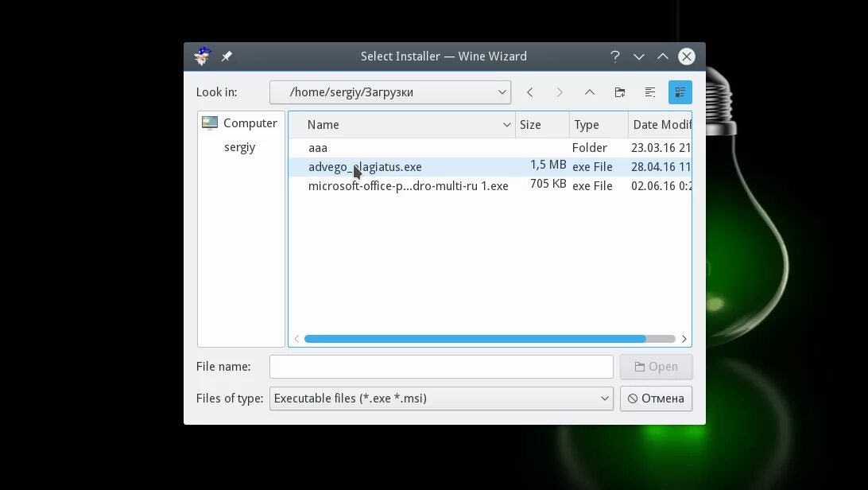Create a new folder with toolbar icon
Image resolution: width=868 pixels, height=490 pixels.
pyautogui.click(x=620, y=92)
